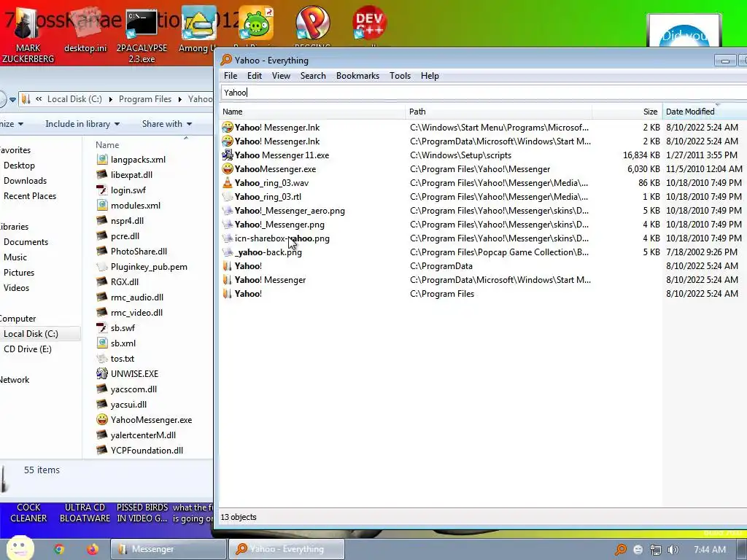The image size is (747, 560).
Task: Open Organize dropdown arrow in Explorer
Action: point(20,124)
